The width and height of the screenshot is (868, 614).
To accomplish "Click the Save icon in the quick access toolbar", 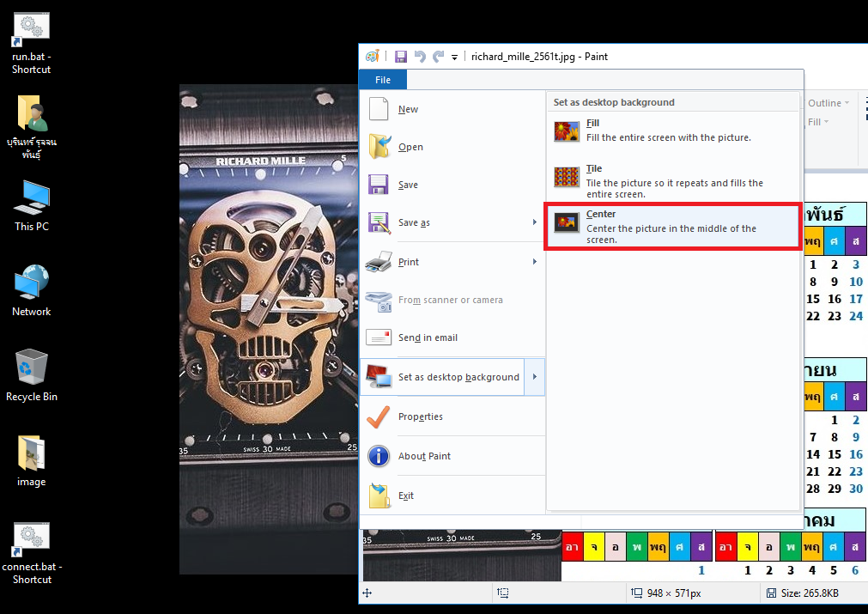I will click(x=400, y=57).
